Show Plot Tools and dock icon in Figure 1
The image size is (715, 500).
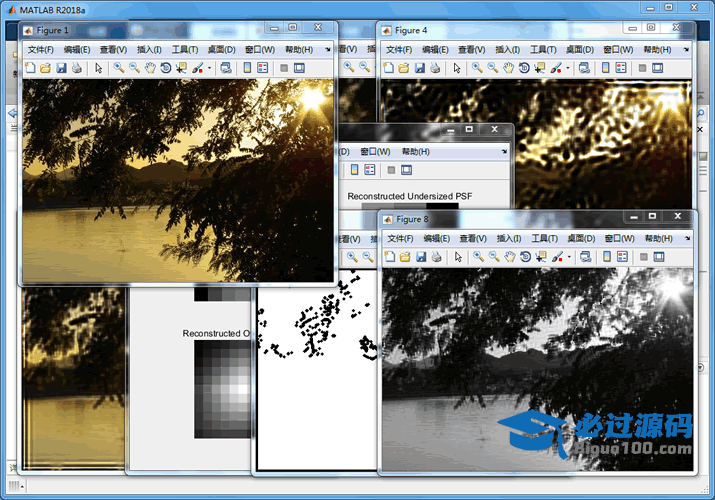(299, 68)
